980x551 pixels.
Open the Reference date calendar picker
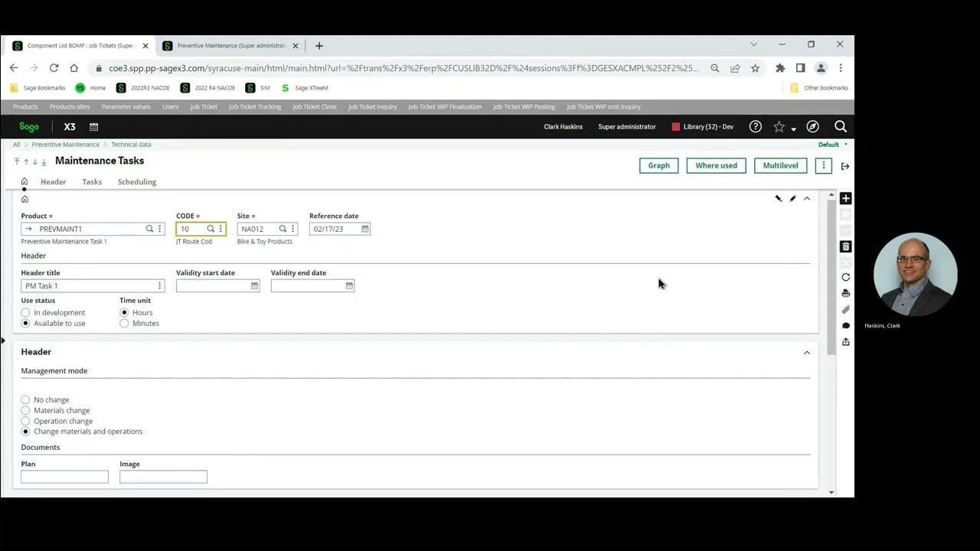tap(365, 229)
